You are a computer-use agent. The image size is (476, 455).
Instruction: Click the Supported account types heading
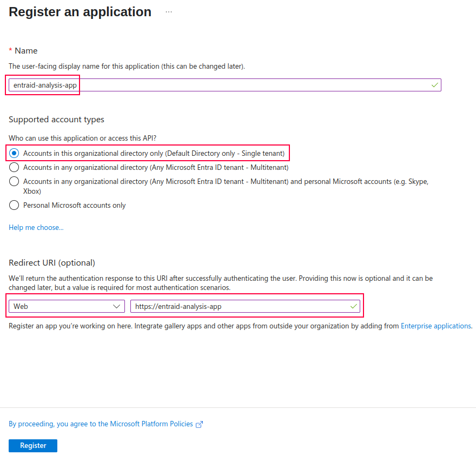pos(56,119)
